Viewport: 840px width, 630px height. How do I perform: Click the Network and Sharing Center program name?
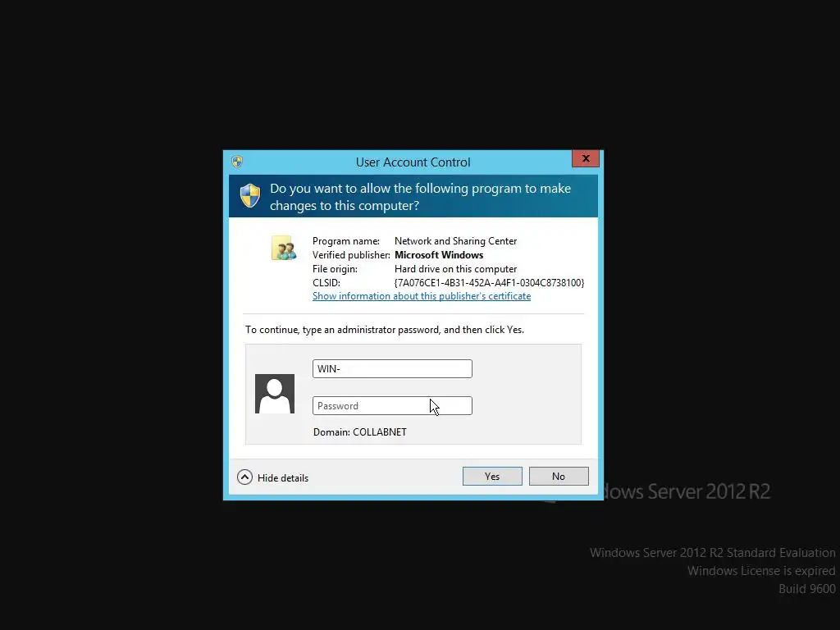[x=455, y=241]
